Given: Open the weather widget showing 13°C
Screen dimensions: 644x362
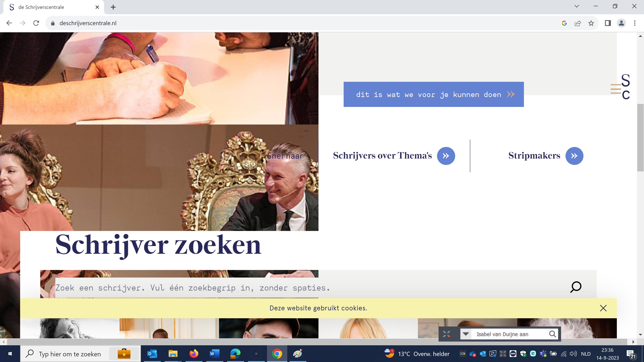Looking at the screenshot, I should point(417,354).
